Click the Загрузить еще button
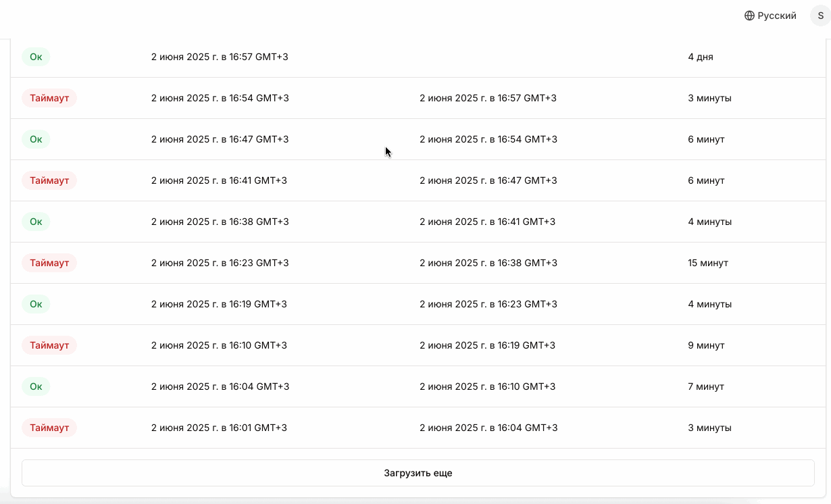The height and width of the screenshot is (504, 831). pyautogui.click(x=418, y=473)
